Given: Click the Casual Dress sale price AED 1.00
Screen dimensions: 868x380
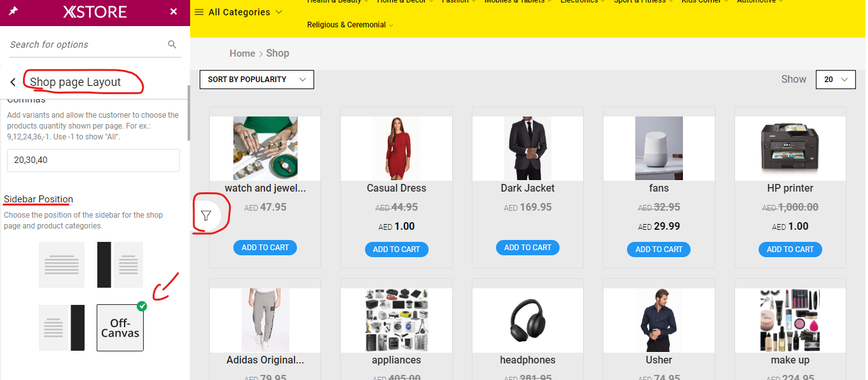Looking at the screenshot, I should [396, 227].
